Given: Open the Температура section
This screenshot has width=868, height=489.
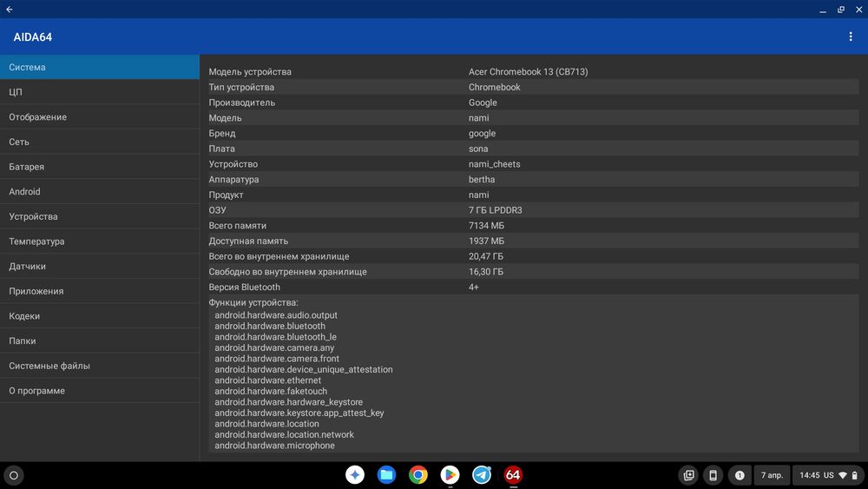Looking at the screenshot, I should pyautogui.click(x=100, y=241).
